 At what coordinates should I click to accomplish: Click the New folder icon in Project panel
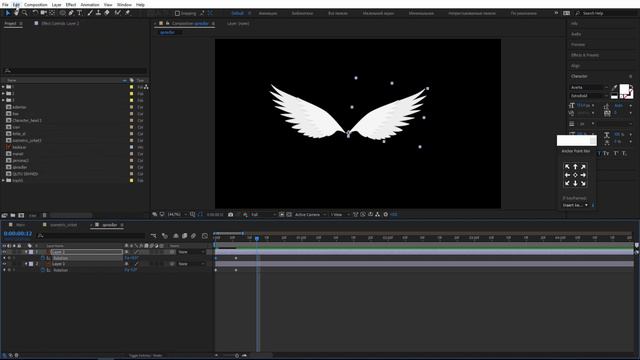tap(13, 215)
